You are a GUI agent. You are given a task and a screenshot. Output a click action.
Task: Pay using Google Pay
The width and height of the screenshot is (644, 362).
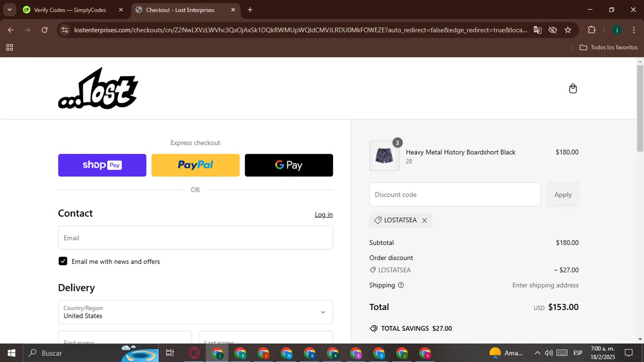pyautogui.click(x=289, y=165)
